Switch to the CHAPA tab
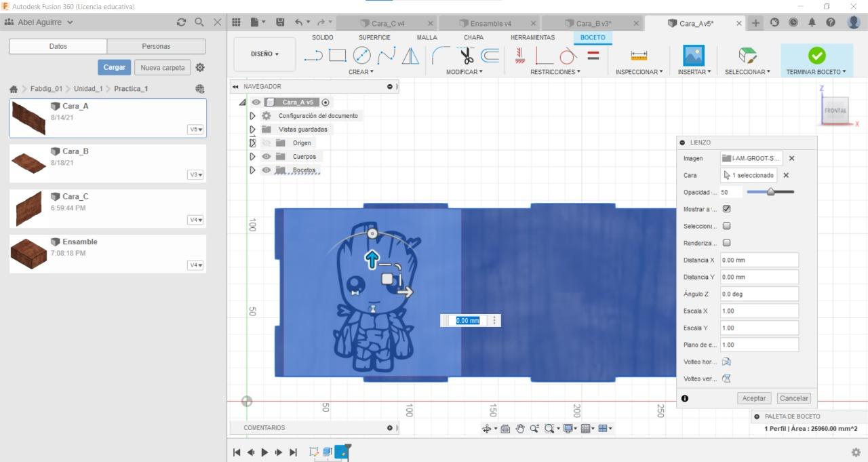868x462 pixels. tap(473, 37)
